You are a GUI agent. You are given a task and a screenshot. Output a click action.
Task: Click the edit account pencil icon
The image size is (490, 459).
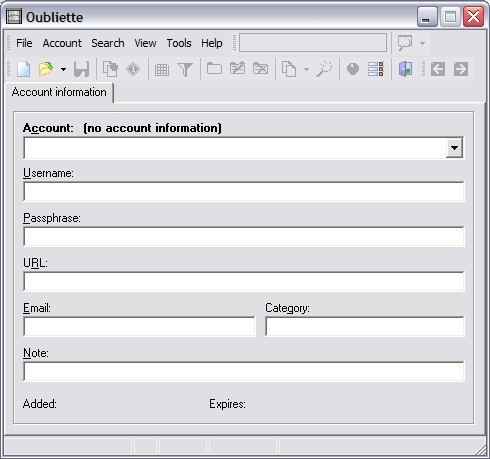[238, 69]
